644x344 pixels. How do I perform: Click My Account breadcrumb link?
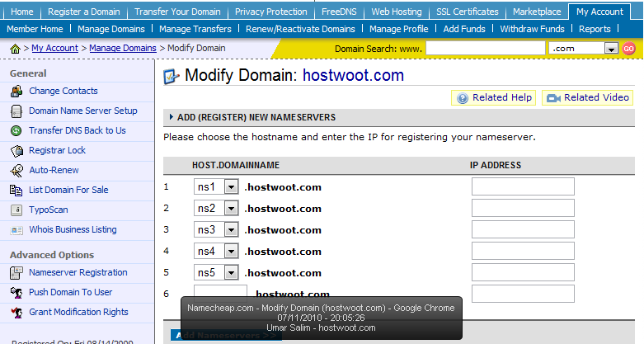tap(54, 48)
